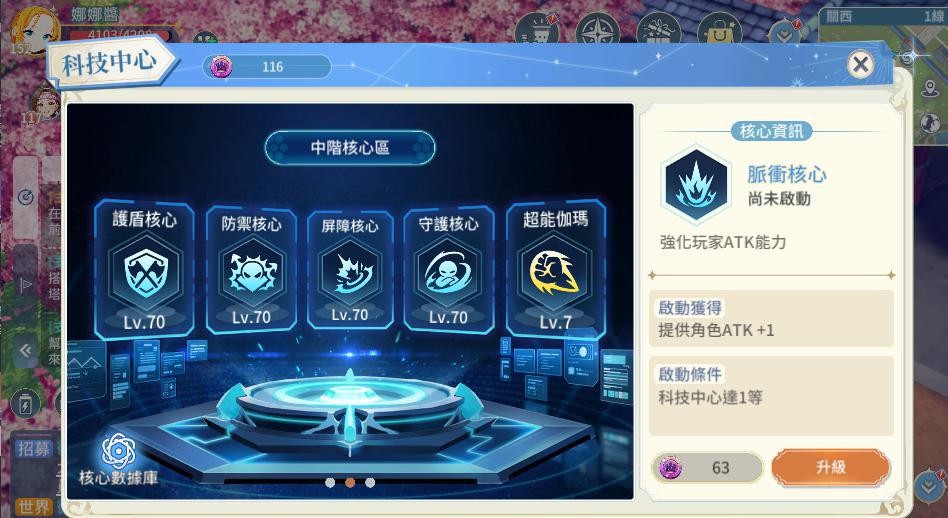
Task: Expand the bottom-right blue chevron button
Action: coord(929,487)
